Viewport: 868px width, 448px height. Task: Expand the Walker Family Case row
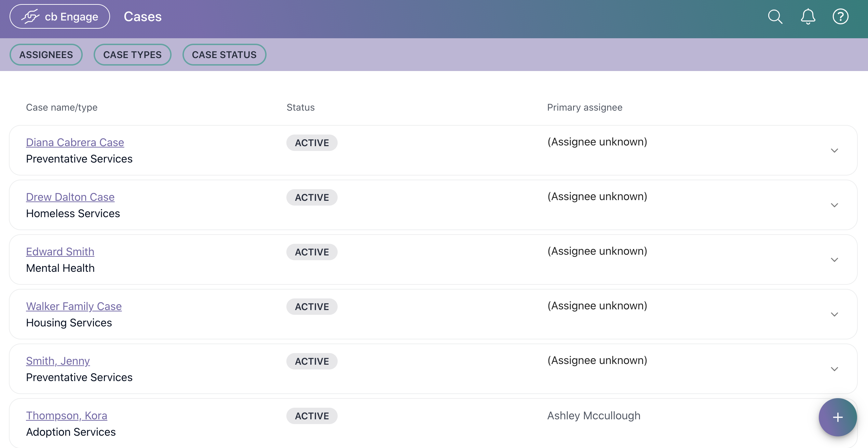click(835, 314)
